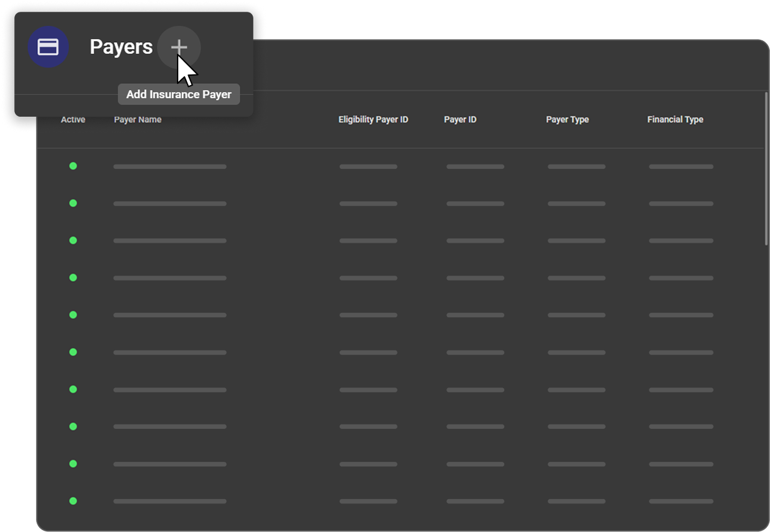Toggle the sixth row's active status dot
The image size is (770, 532).
pos(73,352)
